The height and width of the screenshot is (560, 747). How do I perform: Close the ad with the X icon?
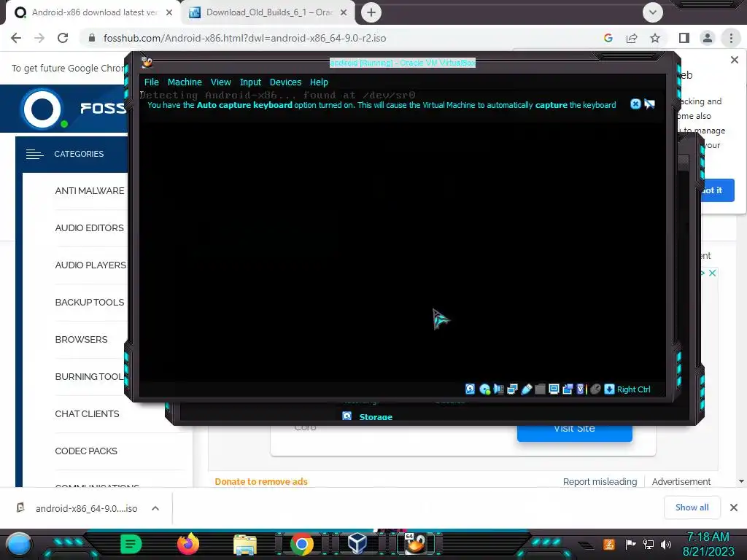tap(712, 273)
